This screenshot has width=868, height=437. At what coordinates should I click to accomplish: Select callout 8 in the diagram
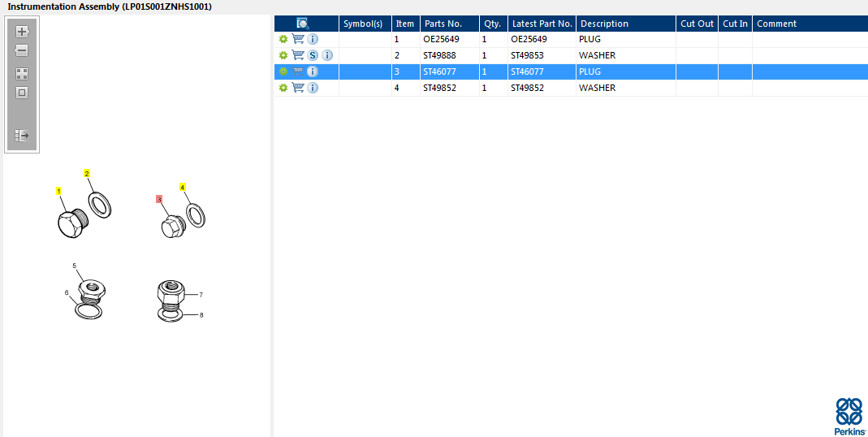(x=201, y=315)
